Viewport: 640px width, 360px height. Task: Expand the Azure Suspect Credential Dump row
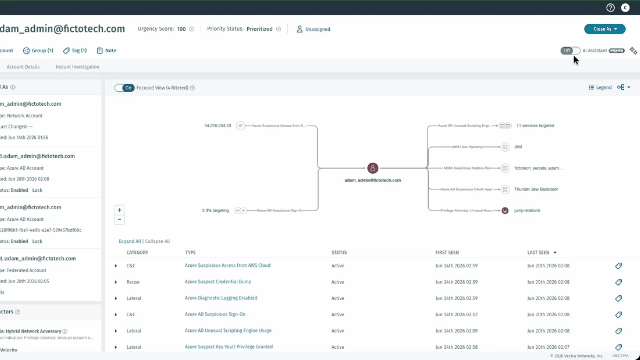coord(116,282)
